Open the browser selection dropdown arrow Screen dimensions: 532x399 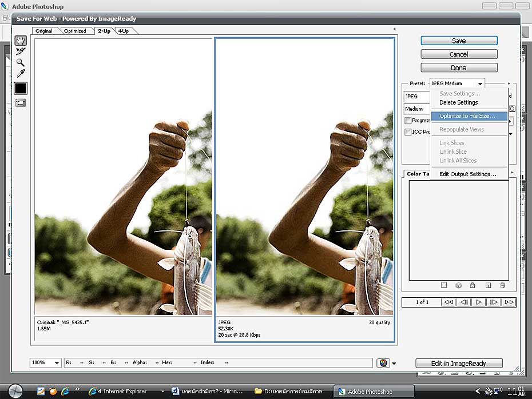(x=394, y=364)
